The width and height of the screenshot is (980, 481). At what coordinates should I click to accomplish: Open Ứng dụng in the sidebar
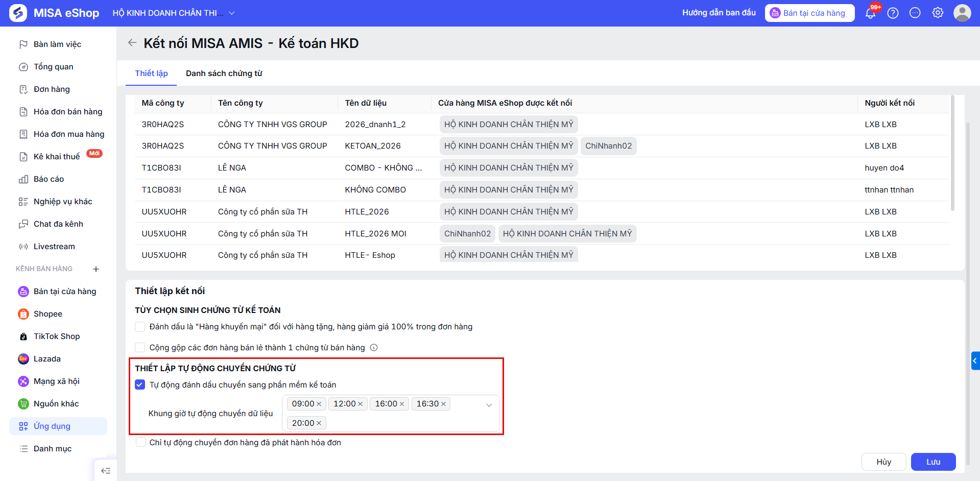point(58,426)
